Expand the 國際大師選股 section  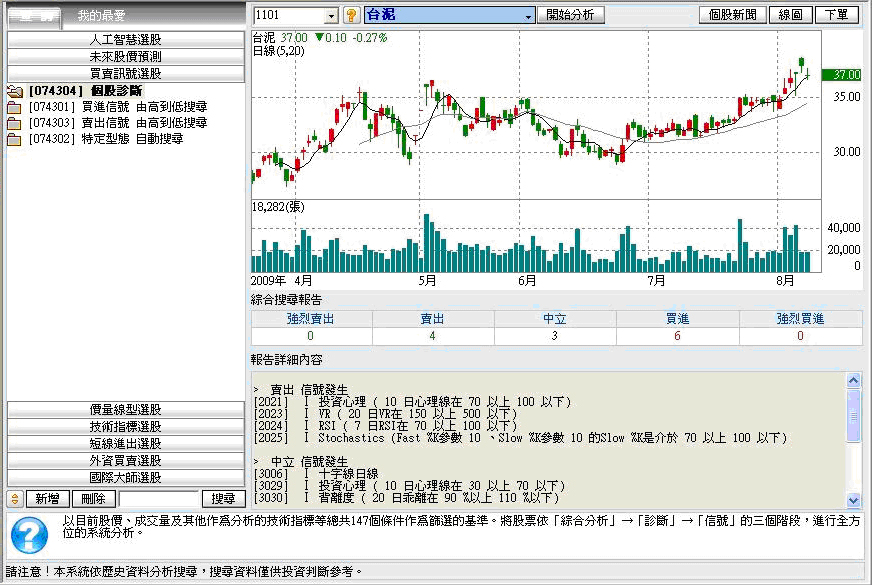pyautogui.click(x=126, y=478)
